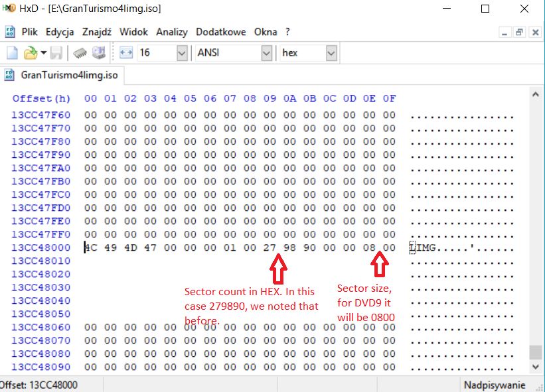Screen dimensions: 545x392
Task: Restore the inner document window
Action: coord(520,33)
